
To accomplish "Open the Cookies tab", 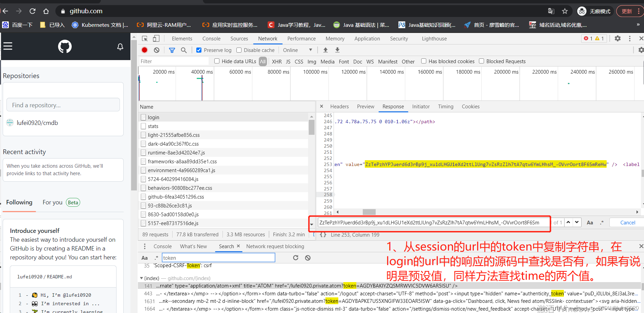I will click(471, 107).
